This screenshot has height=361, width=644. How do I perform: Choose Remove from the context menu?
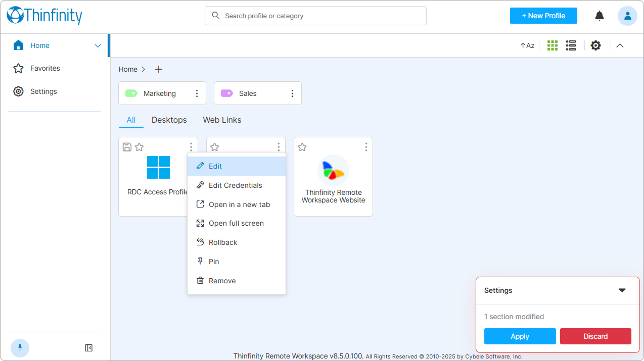[x=237, y=281]
